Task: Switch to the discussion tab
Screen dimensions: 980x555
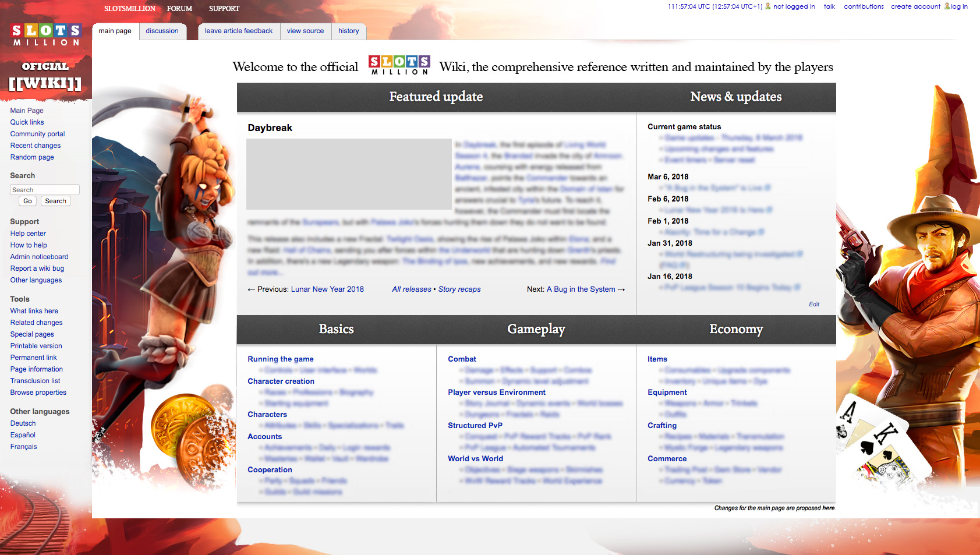Action: [162, 31]
